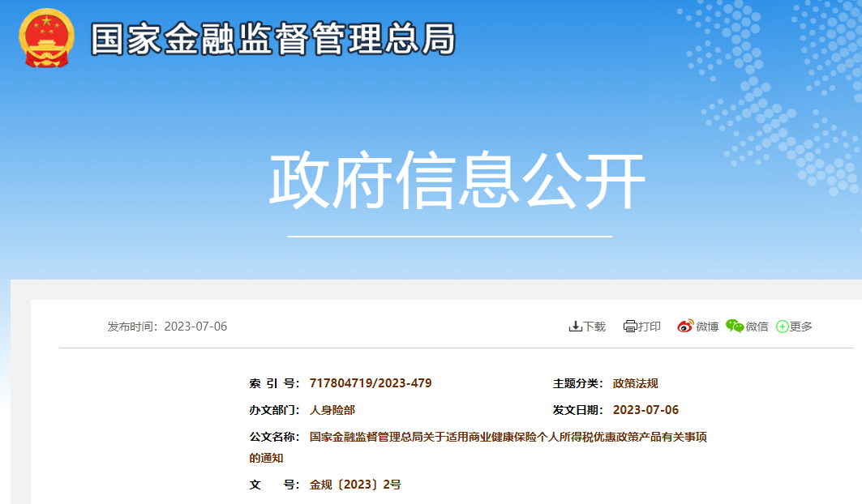This screenshot has height=504, width=862.
Task: Click the 发文日期 field label
Action: (578, 410)
